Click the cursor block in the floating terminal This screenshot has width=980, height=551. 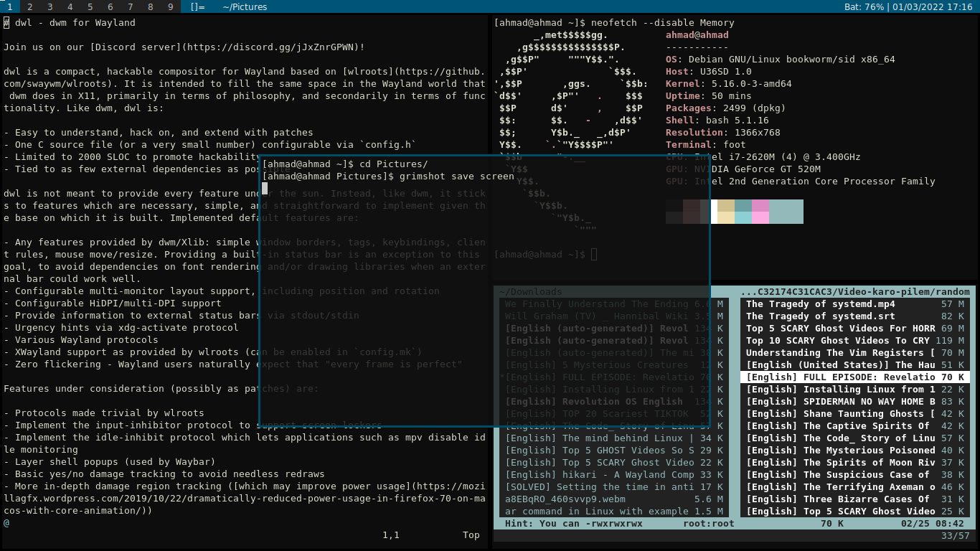click(x=265, y=189)
